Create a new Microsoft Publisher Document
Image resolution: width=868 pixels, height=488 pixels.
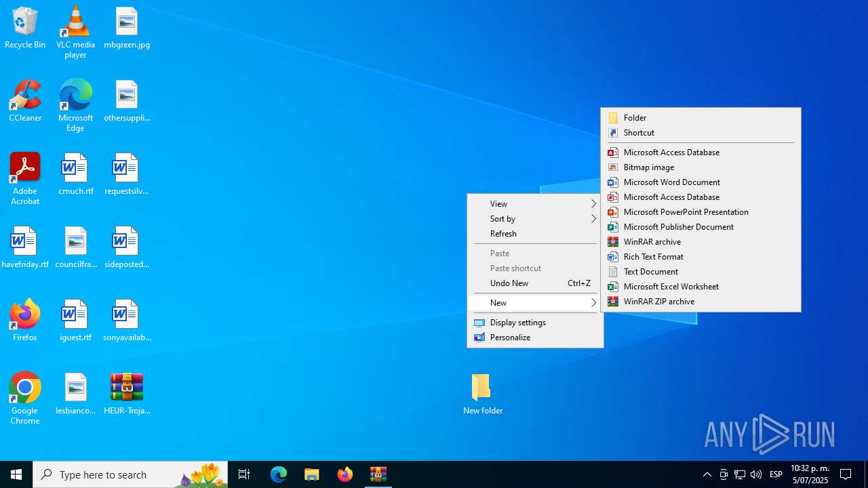tap(701, 227)
